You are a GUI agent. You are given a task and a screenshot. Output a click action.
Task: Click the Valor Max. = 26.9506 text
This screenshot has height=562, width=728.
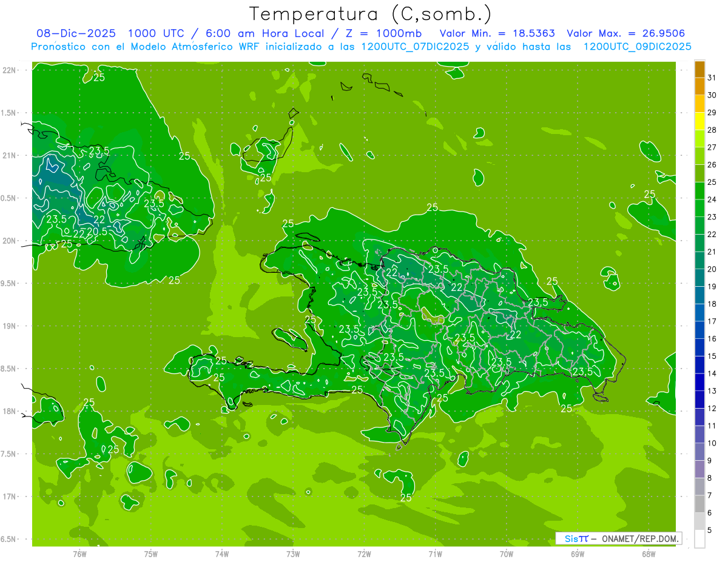coord(625,33)
